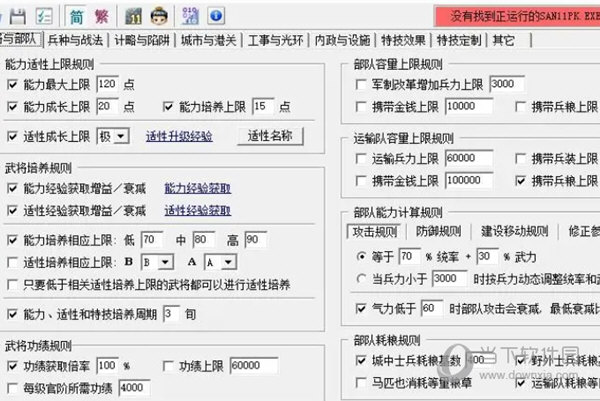Open the 特技效果 tab
The width and height of the screenshot is (600, 401).
tap(403, 40)
